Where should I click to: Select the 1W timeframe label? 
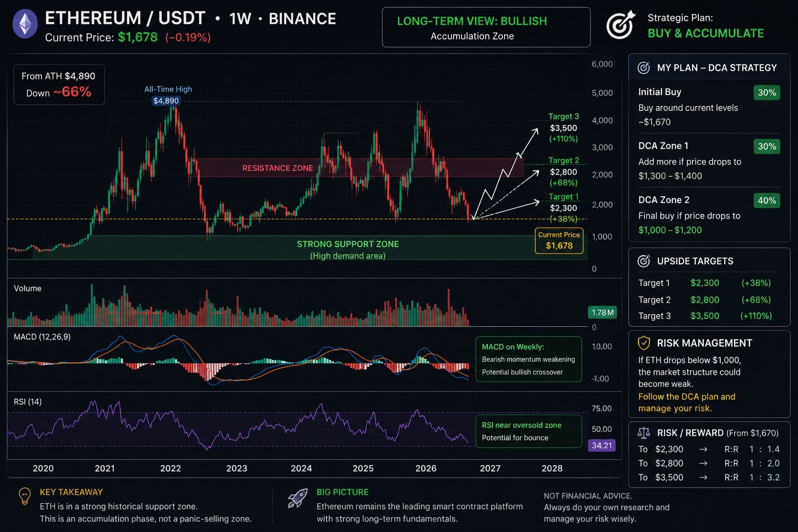pyautogui.click(x=240, y=19)
